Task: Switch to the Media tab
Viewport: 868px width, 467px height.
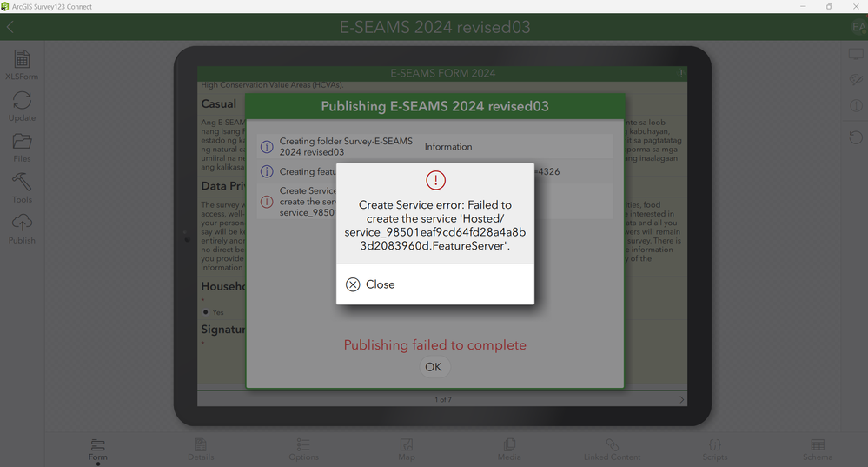Action: (x=509, y=450)
